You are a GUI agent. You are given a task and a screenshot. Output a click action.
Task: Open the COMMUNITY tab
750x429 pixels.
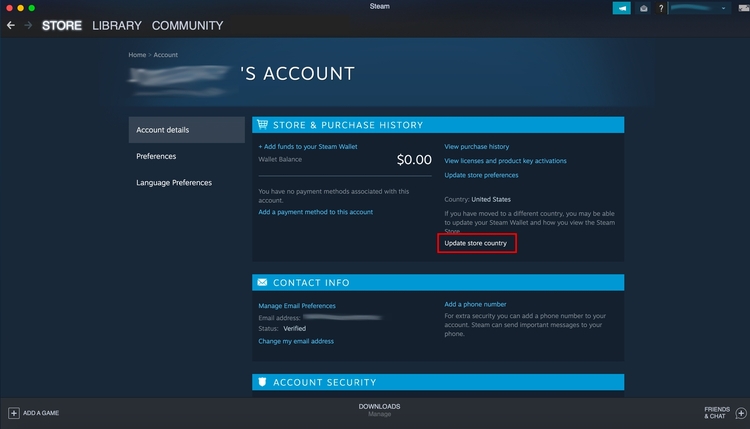pyautogui.click(x=188, y=25)
